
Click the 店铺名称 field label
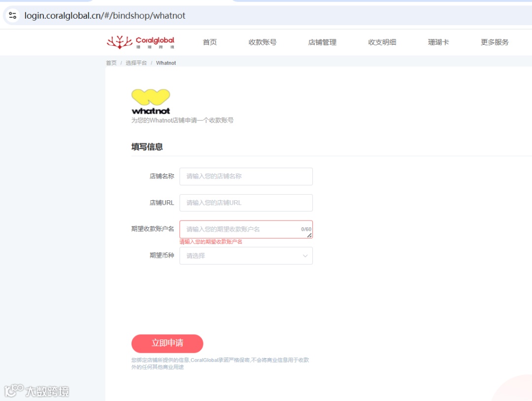tap(162, 176)
